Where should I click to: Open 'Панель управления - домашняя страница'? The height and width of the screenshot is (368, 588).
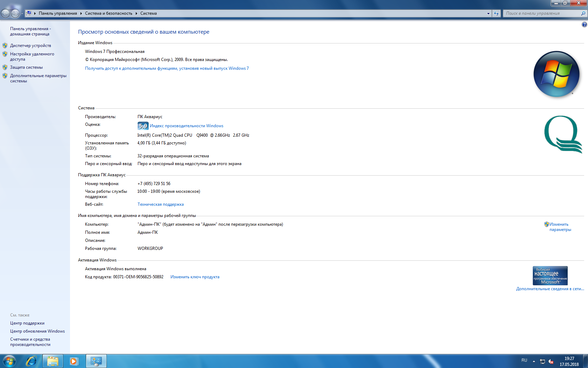pyautogui.click(x=30, y=31)
